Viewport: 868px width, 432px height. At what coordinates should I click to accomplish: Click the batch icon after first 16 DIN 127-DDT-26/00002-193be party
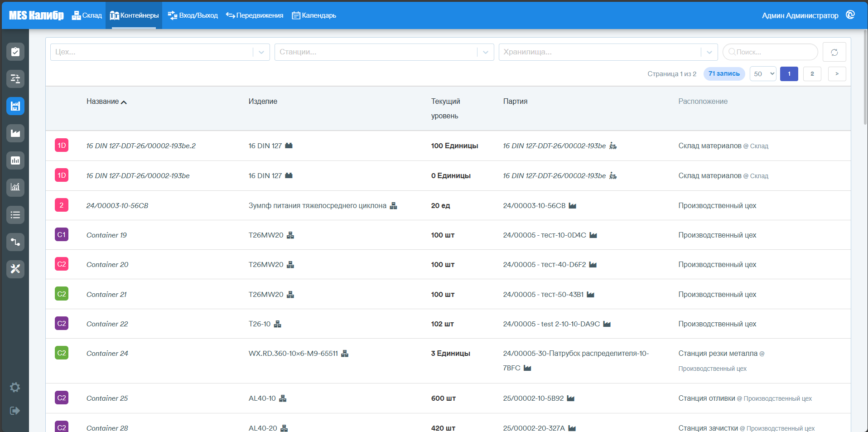click(x=613, y=146)
